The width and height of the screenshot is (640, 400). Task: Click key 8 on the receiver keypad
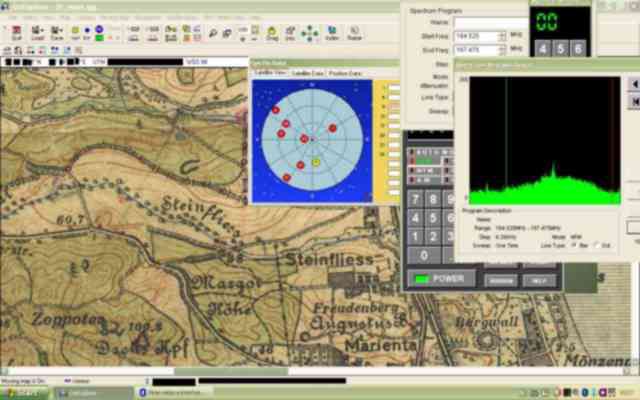coord(433,199)
